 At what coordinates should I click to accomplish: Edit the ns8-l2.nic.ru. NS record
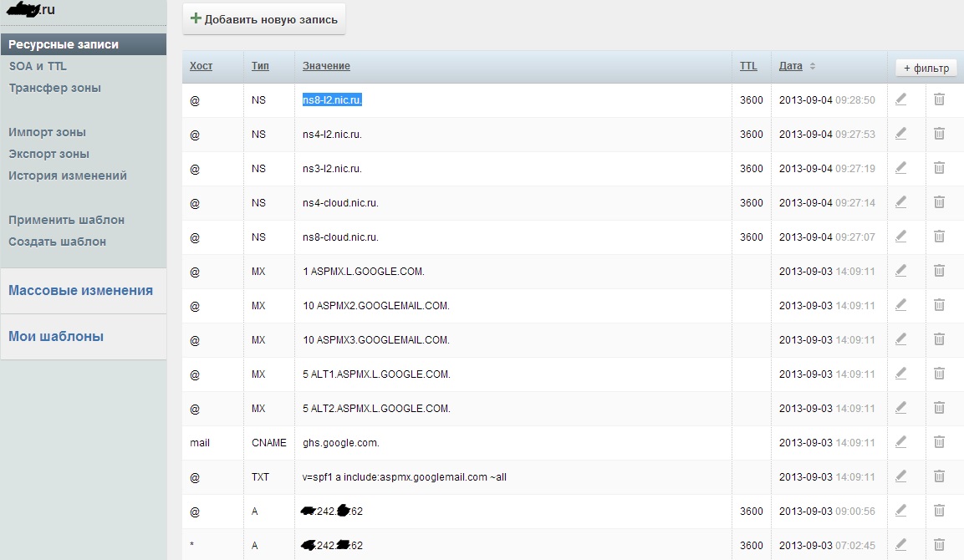pos(900,99)
